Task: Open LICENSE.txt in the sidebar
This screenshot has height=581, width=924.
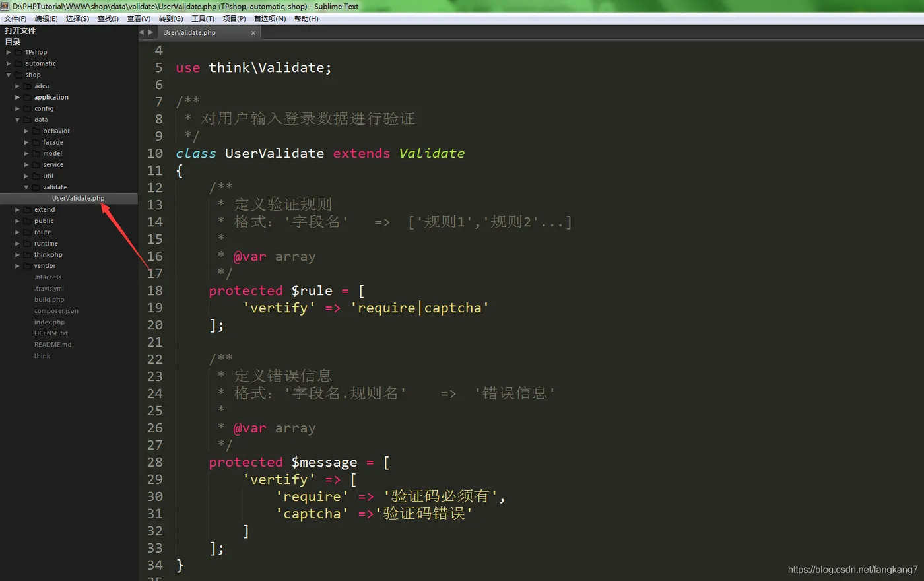Action: tap(51, 333)
